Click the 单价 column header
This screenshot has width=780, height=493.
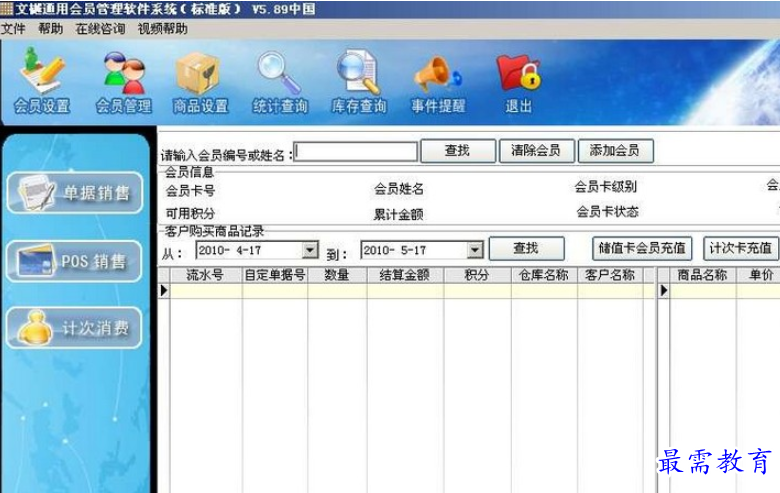coord(761,275)
